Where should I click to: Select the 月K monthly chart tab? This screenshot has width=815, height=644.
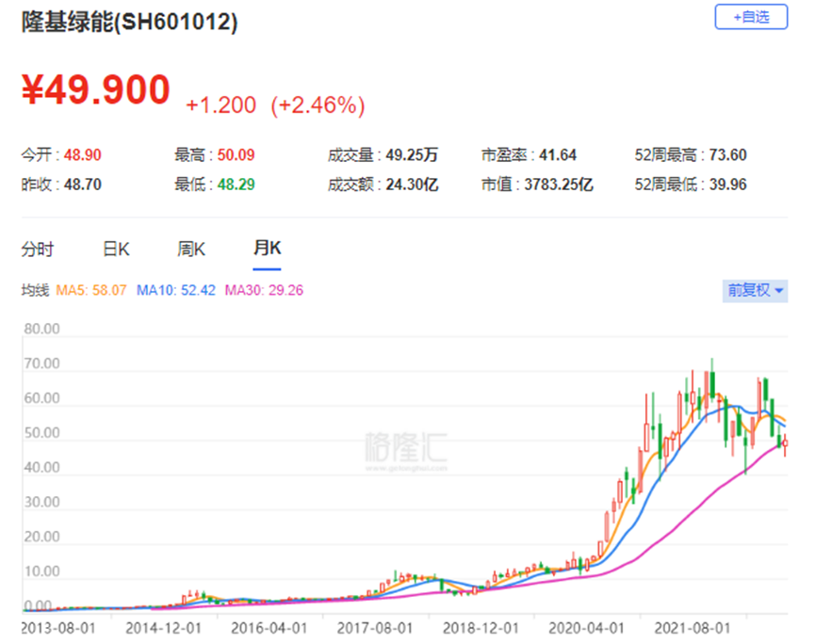[x=267, y=249]
